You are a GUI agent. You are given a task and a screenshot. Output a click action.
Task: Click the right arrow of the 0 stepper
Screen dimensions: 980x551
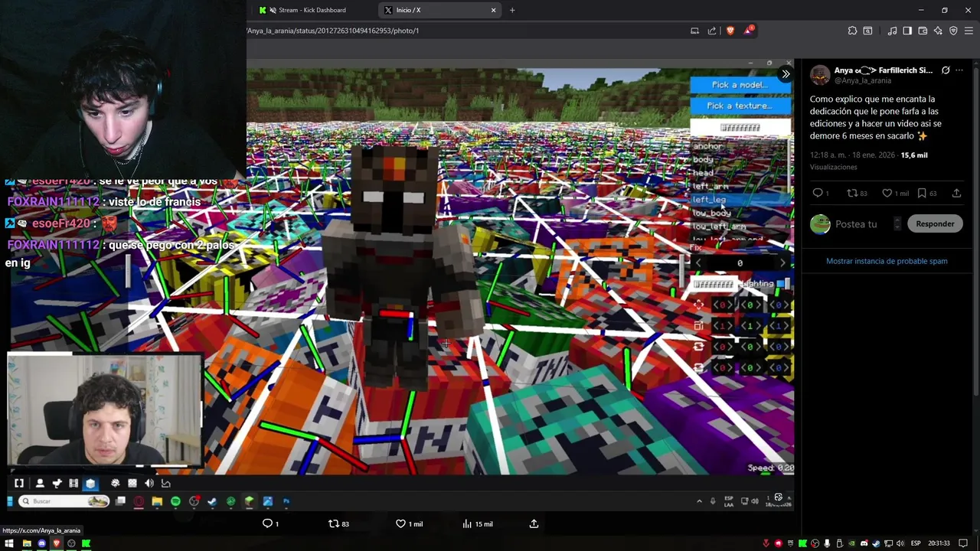pos(782,263)
